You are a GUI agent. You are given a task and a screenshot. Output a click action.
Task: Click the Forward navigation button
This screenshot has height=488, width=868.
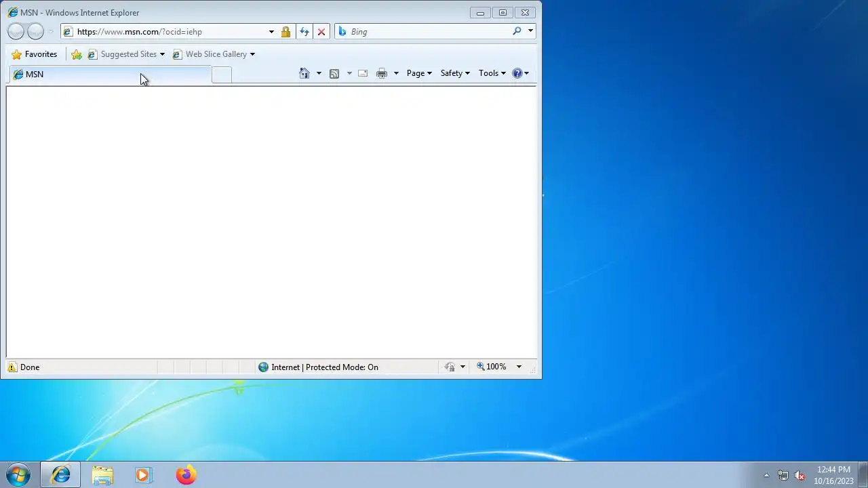pos(35,31)
